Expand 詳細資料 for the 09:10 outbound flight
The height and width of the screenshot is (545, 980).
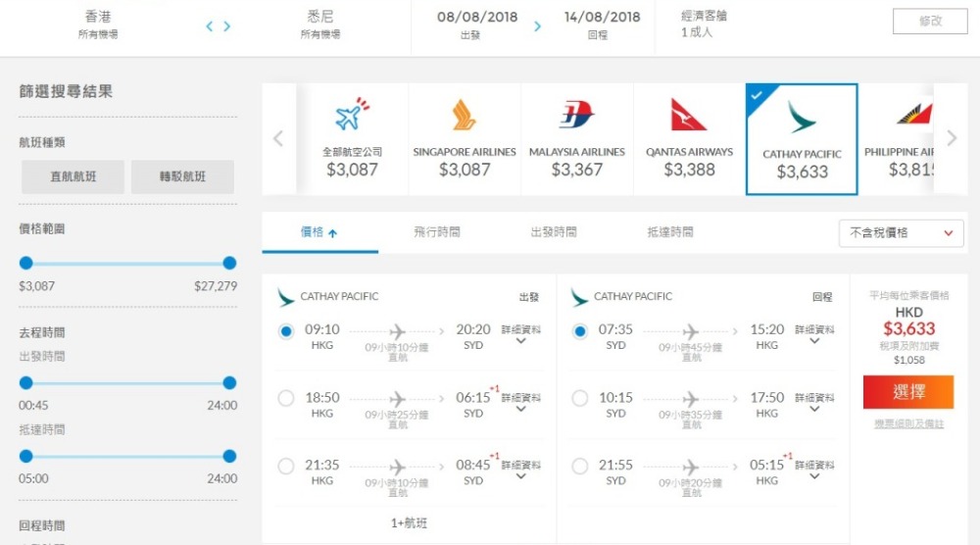520,334
